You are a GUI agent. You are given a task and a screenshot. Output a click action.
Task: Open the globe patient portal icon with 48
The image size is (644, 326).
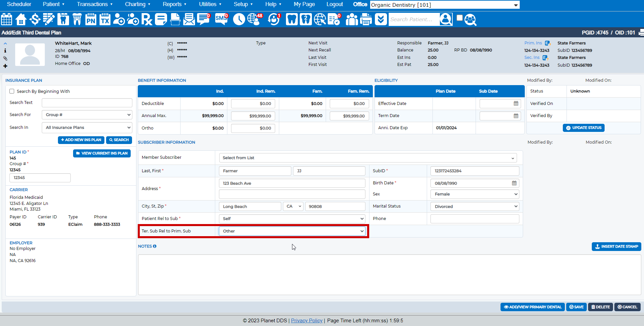coord(255,19)
